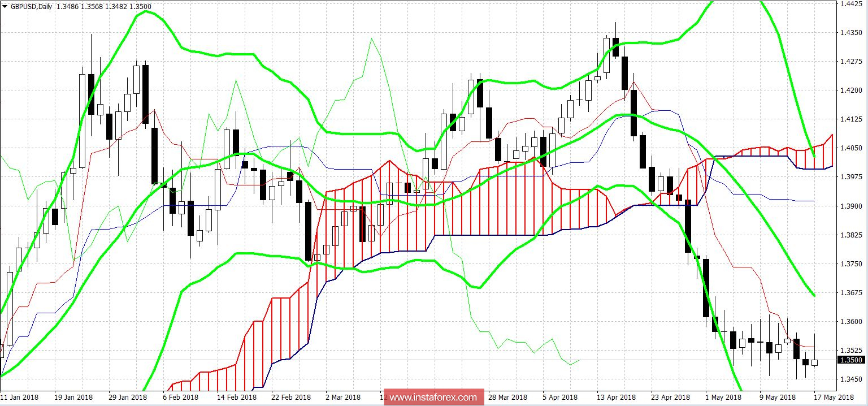This screenshot has height=406, width=868.
Task: Click the 1.3975 price axis label
Action: [x=851, y=177]
